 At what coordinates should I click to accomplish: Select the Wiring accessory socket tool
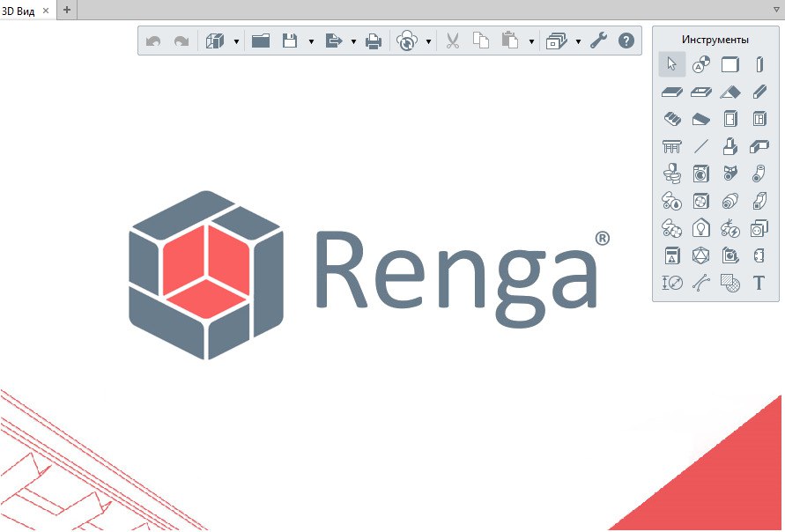pyautogui.click(x=759, y=228)
